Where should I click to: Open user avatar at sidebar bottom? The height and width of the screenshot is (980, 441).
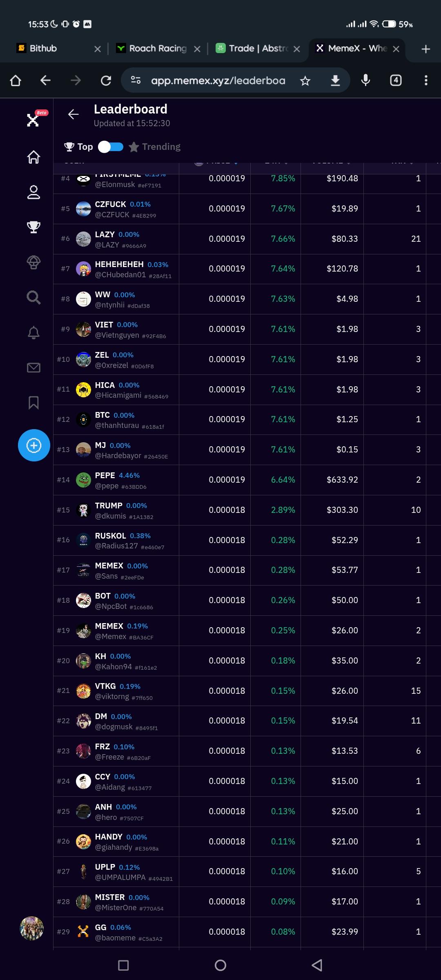[32, 928]
